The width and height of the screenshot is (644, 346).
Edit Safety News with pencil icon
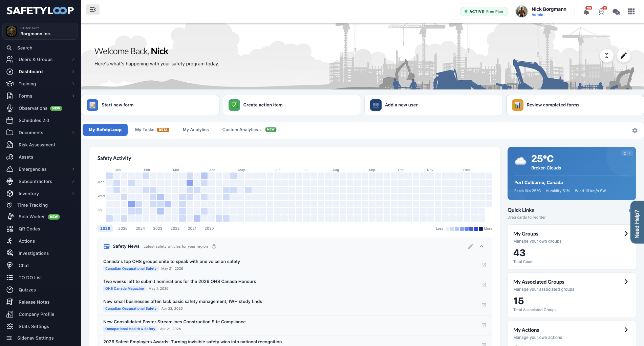click(x=471, y=246)
